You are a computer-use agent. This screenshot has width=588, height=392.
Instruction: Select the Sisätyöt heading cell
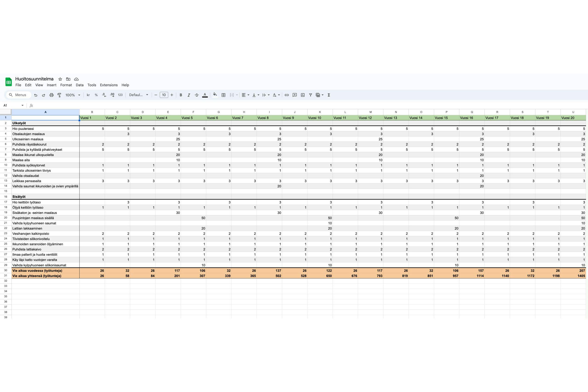45,197
